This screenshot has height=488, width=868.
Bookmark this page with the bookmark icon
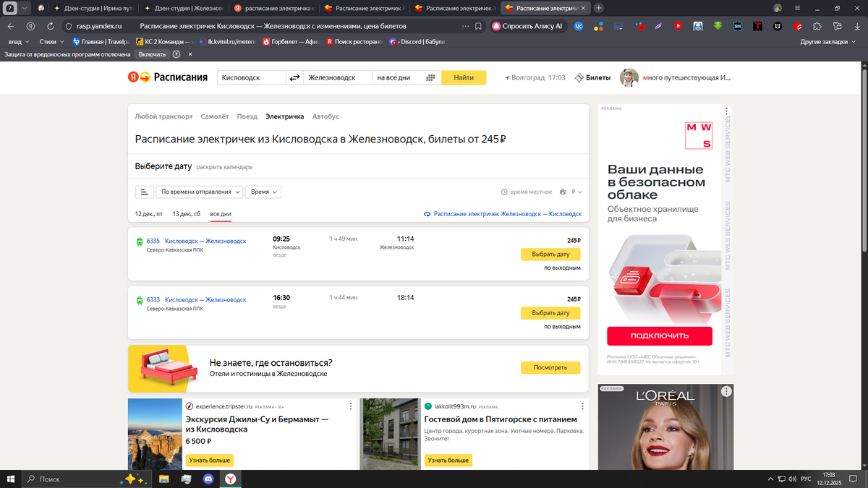point(478,26)
